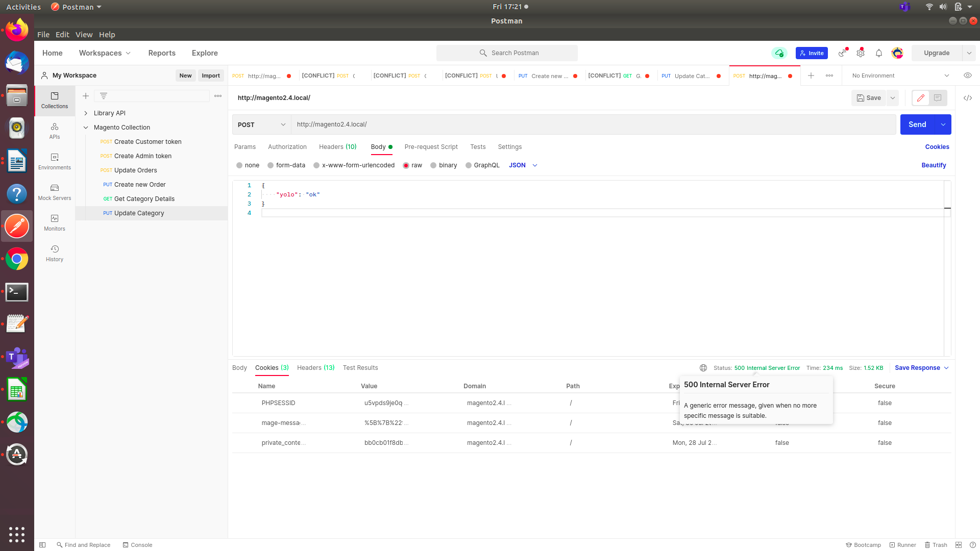Click the plus icon to create a collection
The width and height of the screenshot is (980, 551).
click(x=86, y=96)
